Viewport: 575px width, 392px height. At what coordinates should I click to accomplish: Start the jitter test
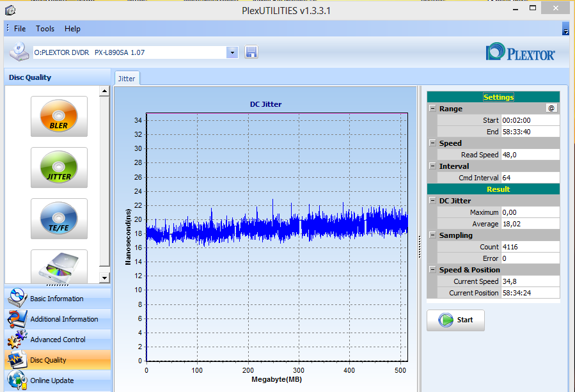(x=455, y=320)
